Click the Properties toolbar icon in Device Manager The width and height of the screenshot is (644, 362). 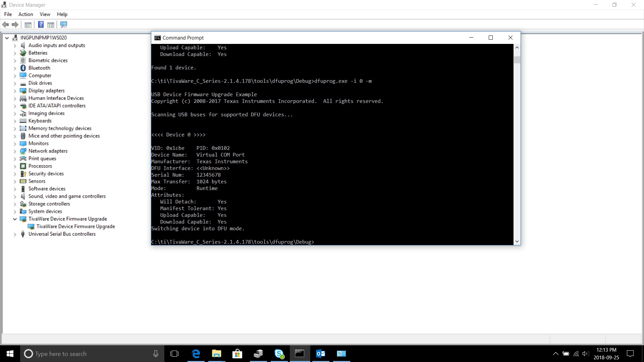click(x=51, y=24)
